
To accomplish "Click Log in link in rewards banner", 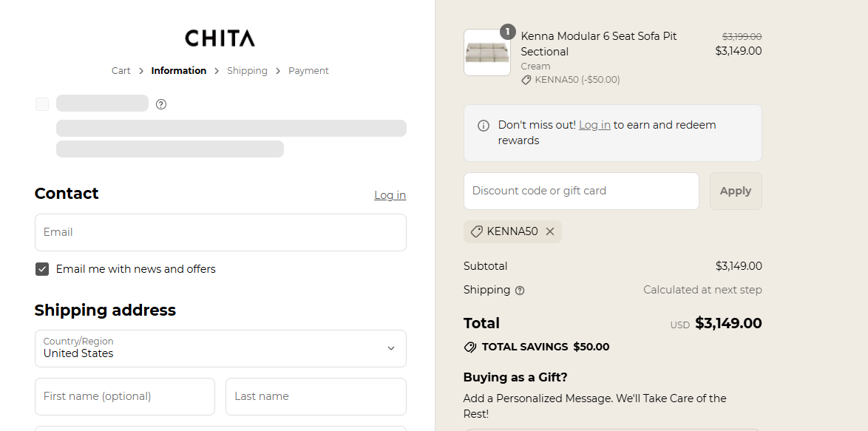I will click(x=594, y=125).
